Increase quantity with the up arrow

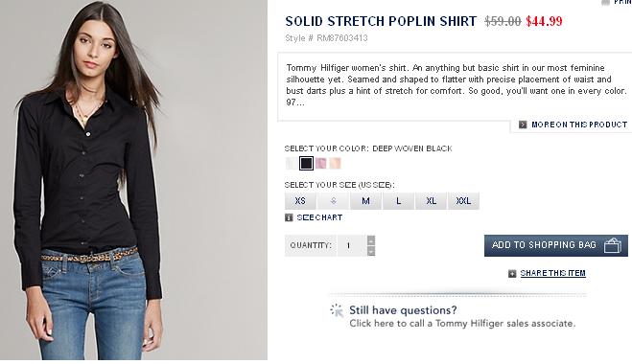click(x=371, y=240)
